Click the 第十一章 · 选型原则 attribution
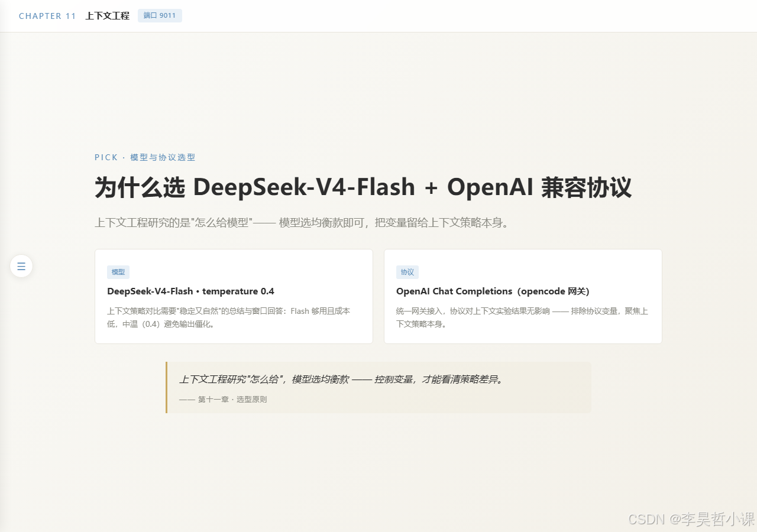Screen dimensions: 757x532 (223, 400)
